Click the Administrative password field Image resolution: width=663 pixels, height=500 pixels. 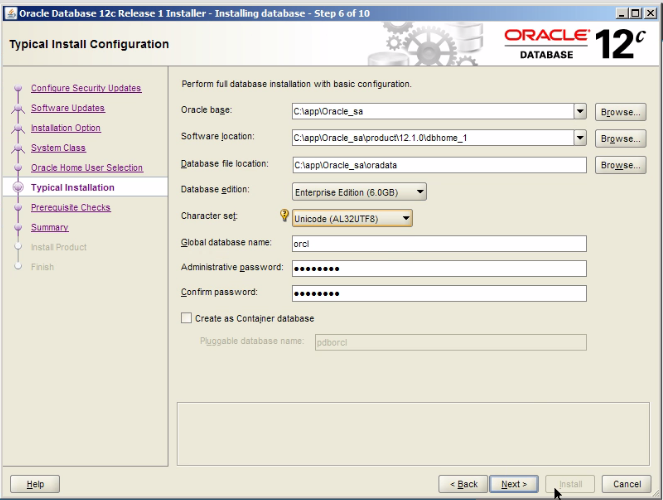439,268
